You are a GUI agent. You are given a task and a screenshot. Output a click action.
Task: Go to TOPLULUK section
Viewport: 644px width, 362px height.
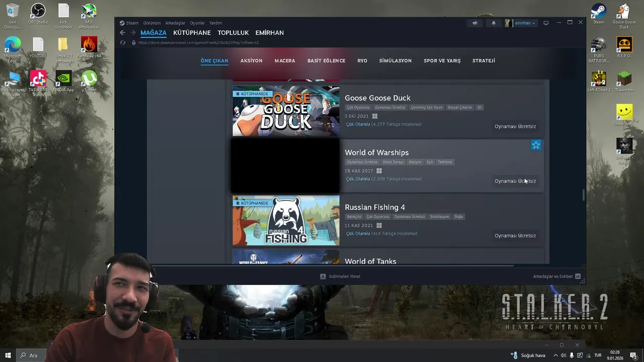coord(233,33)
